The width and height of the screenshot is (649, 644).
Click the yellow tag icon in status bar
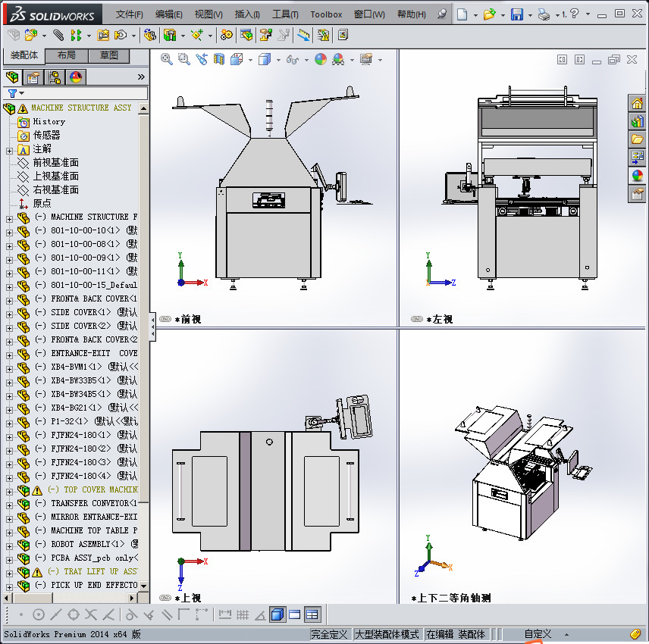point(635,633)
